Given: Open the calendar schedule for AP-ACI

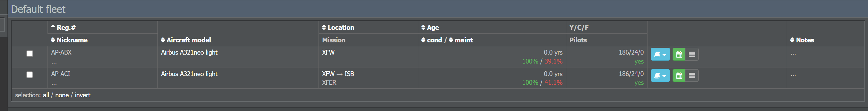Looking at the screenshot, I should coord(679,76).
